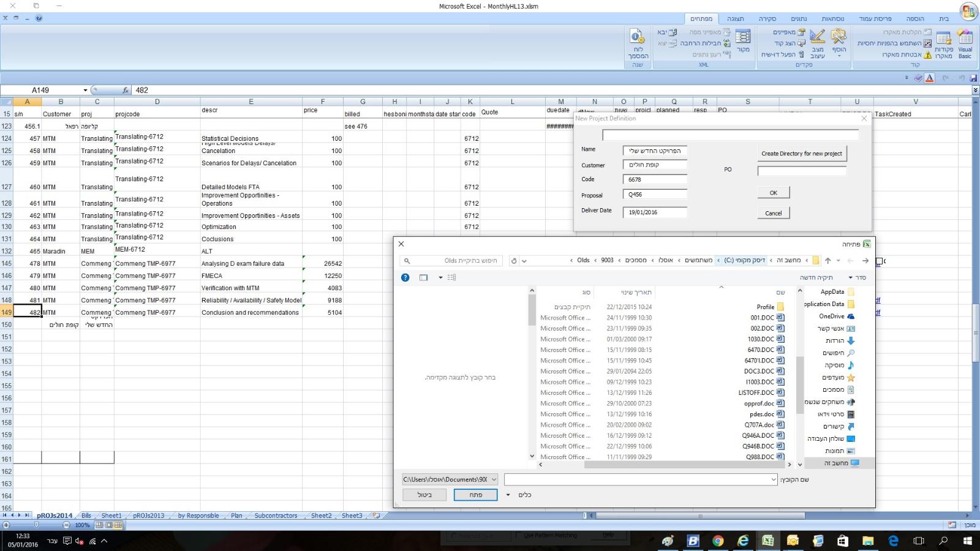The height and width of the screenshot is (551, 980).
Task: Switch to the View (תצוגה) ribbon tab
Action: click(736, 19)
